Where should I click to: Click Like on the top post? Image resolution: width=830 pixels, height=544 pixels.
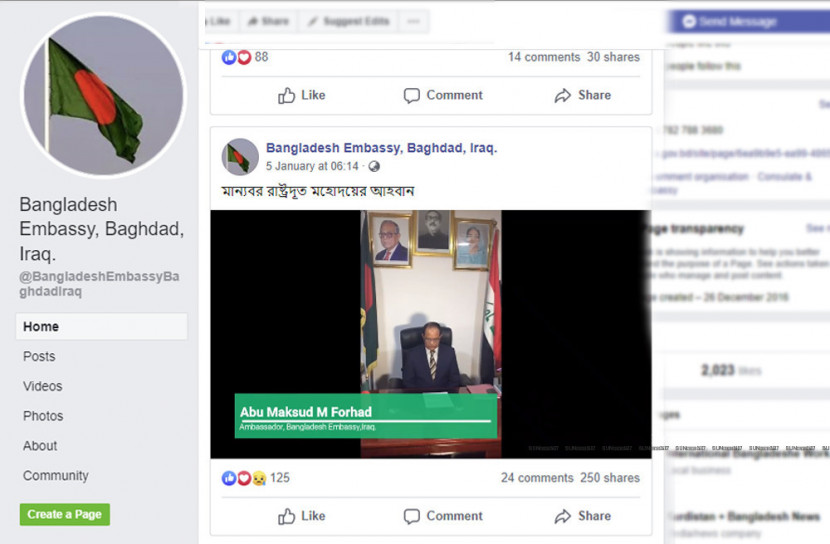tap(302, 95)
